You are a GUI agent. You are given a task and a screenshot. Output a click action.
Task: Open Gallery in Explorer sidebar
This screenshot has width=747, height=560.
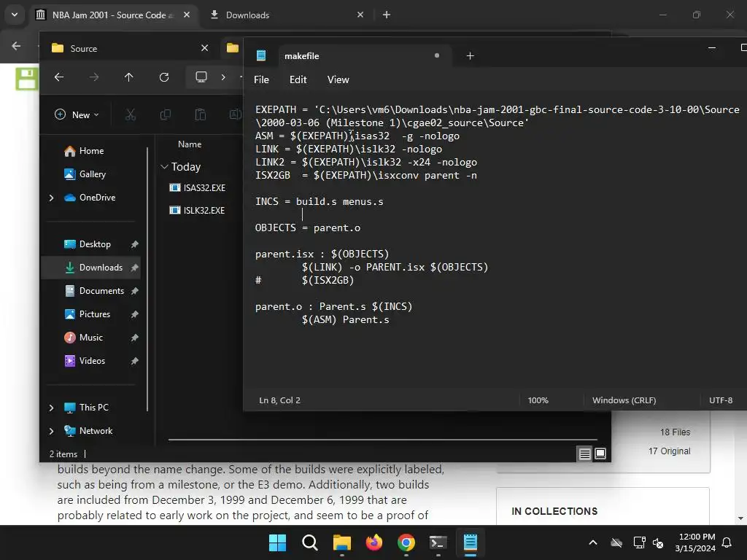pos(93,174)
